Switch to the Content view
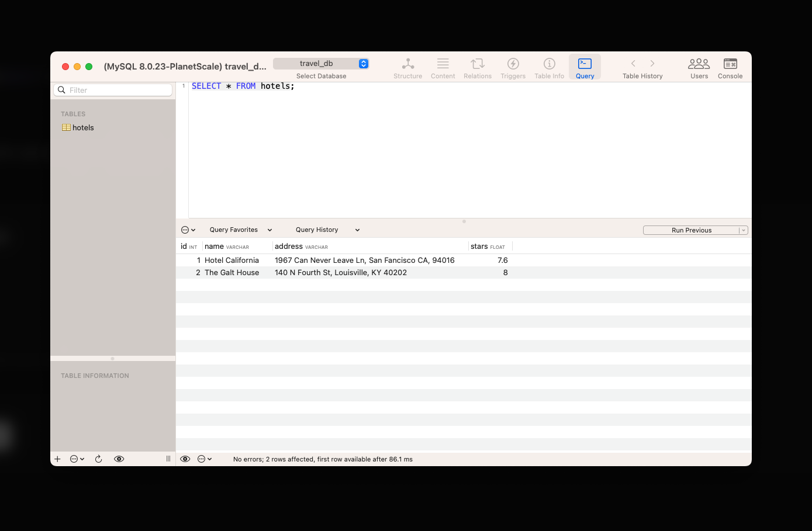Image resolution: width=812 pixels, height=531 pixels. click(443, 67)
